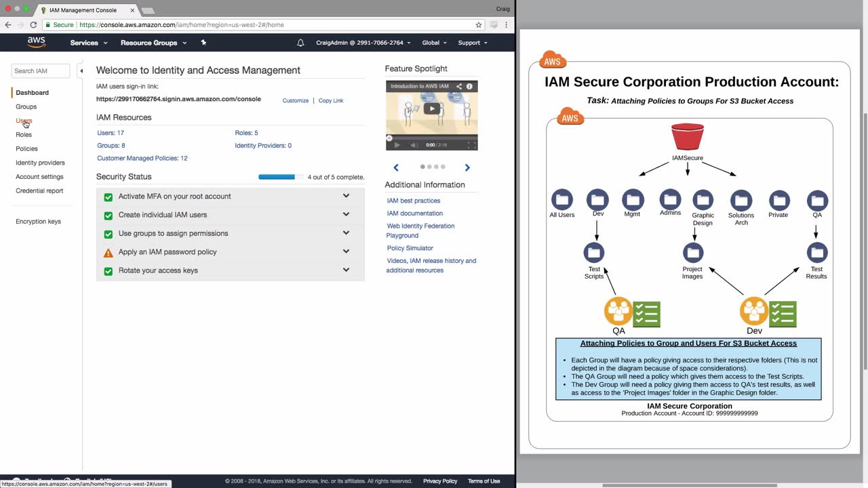868x488 pixels.
Task: Open the AWS notifications bell
Action: (x=300, y=43)
